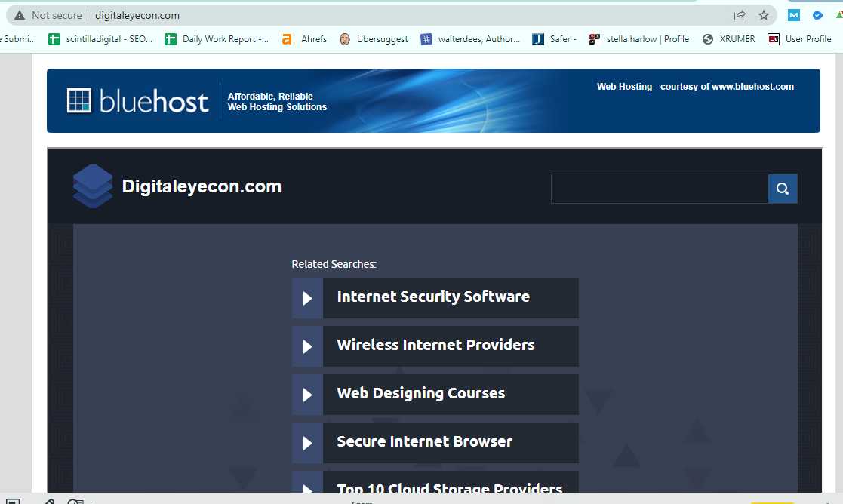Open the Ahrefs bookmark
The width and height of the screenshot is (843, 504).
pyautogui.click(x=304, y=39)
